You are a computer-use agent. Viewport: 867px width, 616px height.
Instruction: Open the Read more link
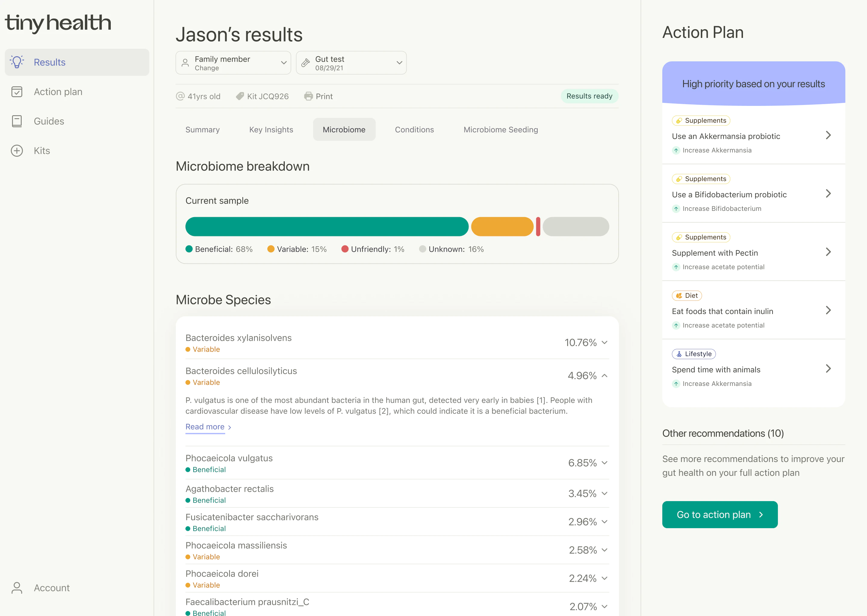pyautogui.click(x=205, y=427)
